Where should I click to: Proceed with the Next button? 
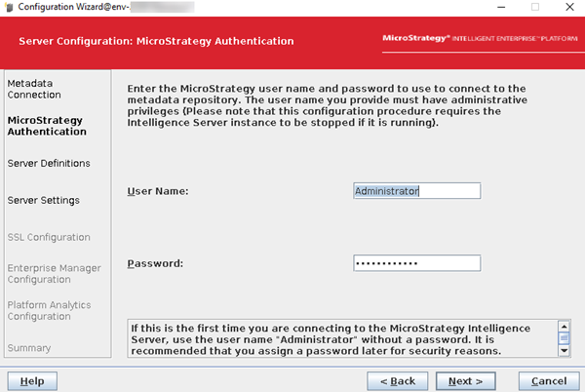[466, 379]
